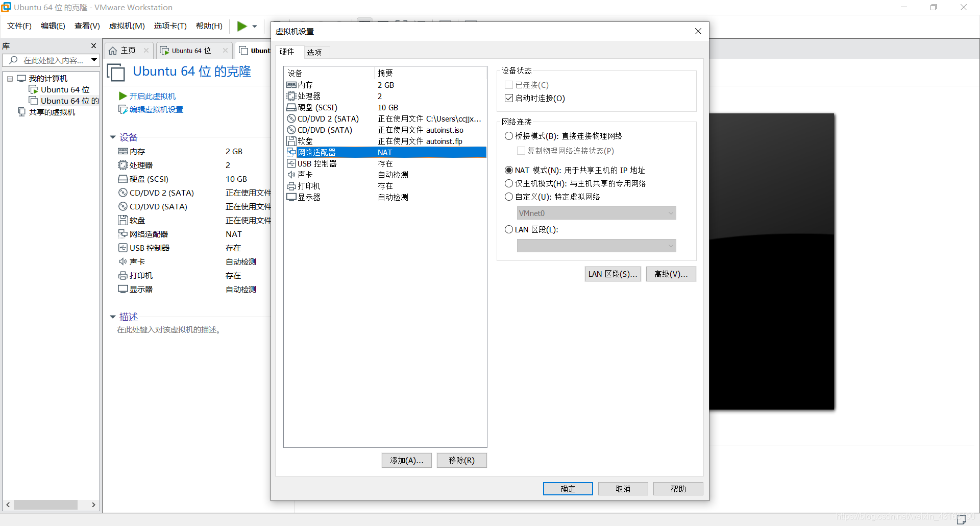This screenshot has width=980, height=526.
Task: Select CD/DVD (SATA) disc icon in dialog list
Action: coord(291,130)
